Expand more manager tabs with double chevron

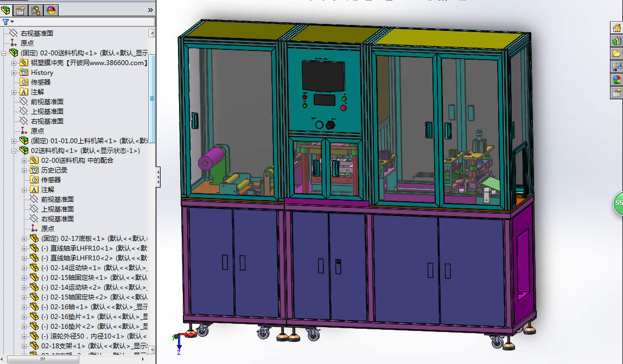(x=150, y=10)
